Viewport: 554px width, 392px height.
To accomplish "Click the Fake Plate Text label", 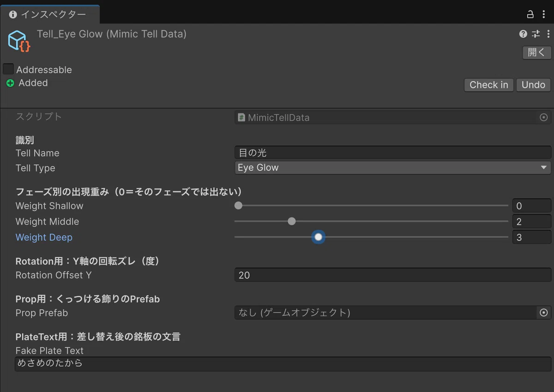I will coord(49,351).
